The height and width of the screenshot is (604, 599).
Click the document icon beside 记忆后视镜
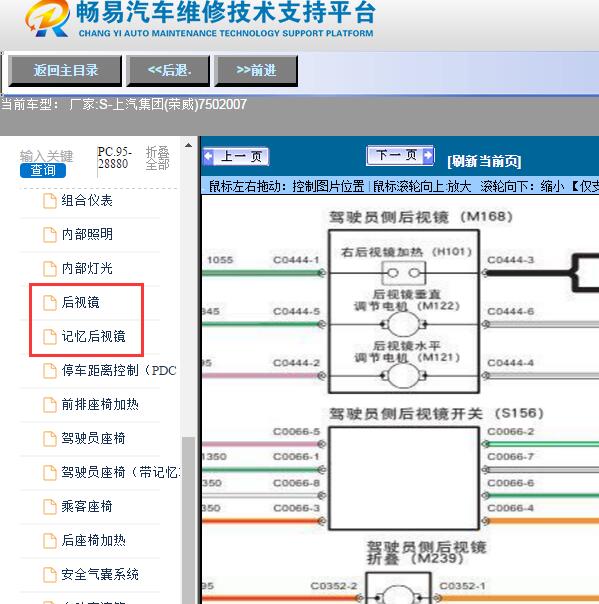tap(50, 337)
